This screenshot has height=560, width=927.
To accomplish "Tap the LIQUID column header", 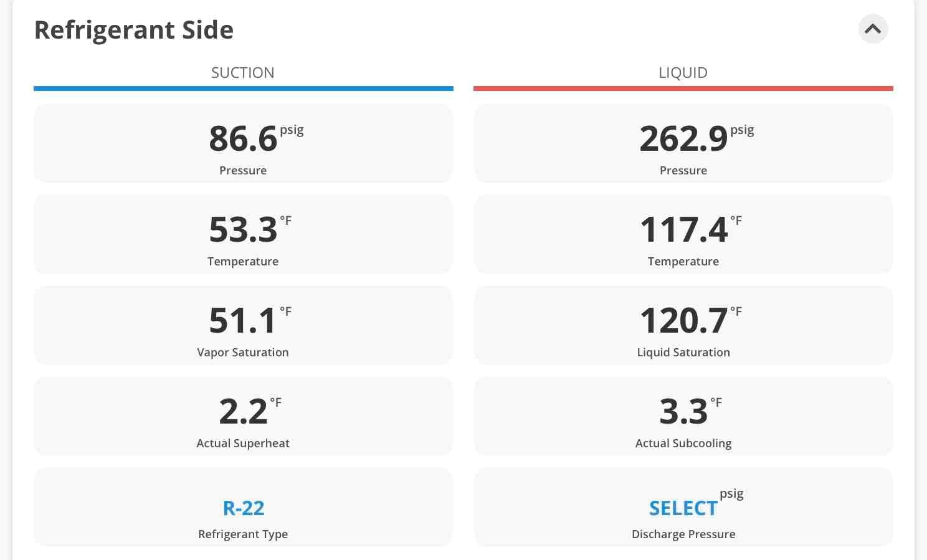I will (683, 72).
